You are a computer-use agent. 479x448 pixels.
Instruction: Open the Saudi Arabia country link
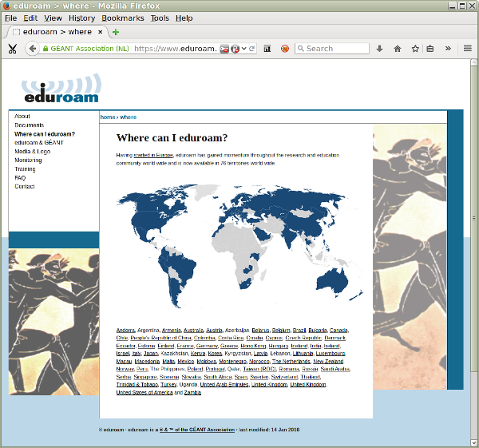335,369
